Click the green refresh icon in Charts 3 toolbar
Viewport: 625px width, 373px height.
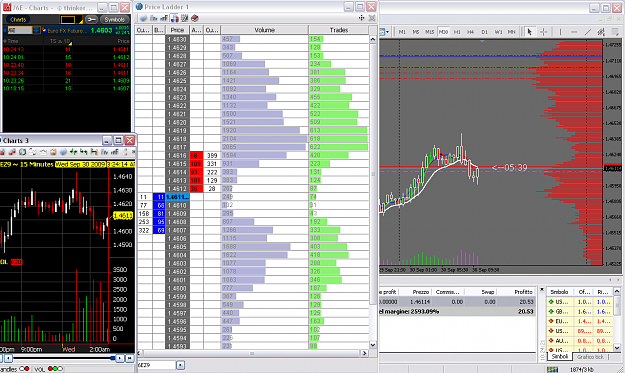22,152
